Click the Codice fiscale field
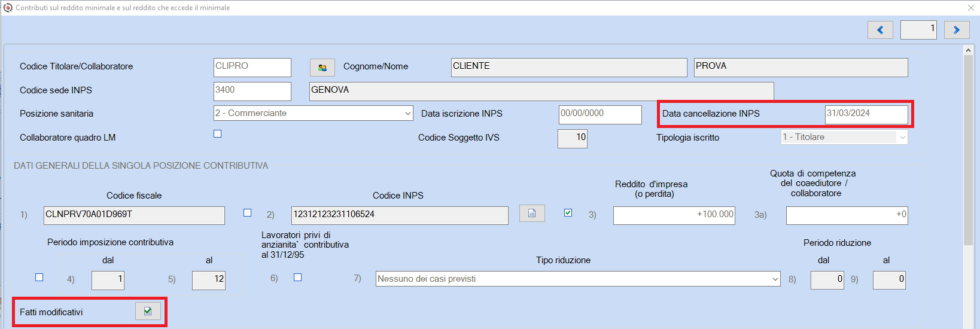The image size is (980, 329). coord(134,215)
